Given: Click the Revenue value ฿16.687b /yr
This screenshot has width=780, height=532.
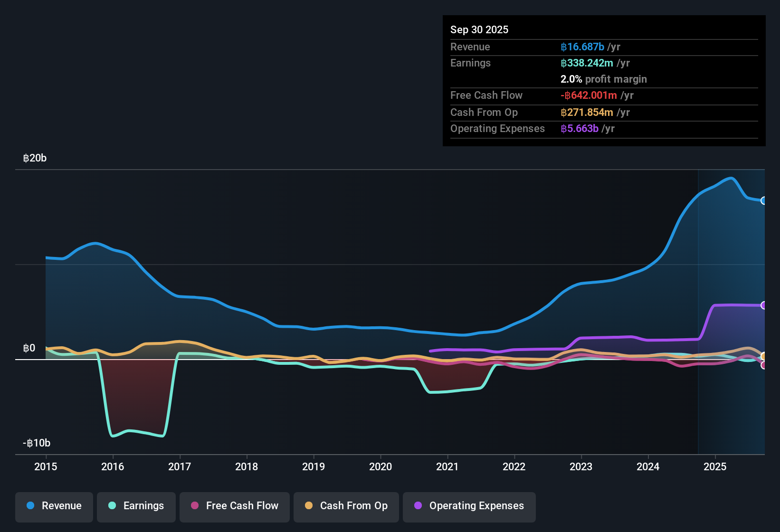Looking at the screenshot, I should pos(590,47).
